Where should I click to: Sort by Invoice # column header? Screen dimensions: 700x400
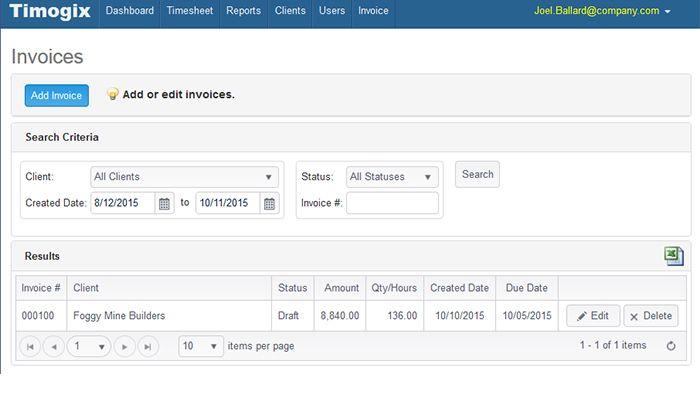41,288
